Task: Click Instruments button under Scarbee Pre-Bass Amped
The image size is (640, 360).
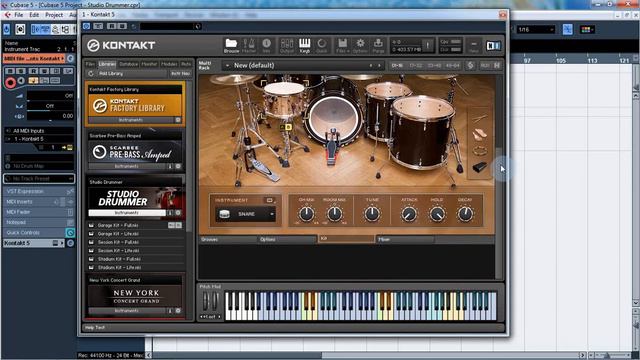Action: (x=127, y=167)
